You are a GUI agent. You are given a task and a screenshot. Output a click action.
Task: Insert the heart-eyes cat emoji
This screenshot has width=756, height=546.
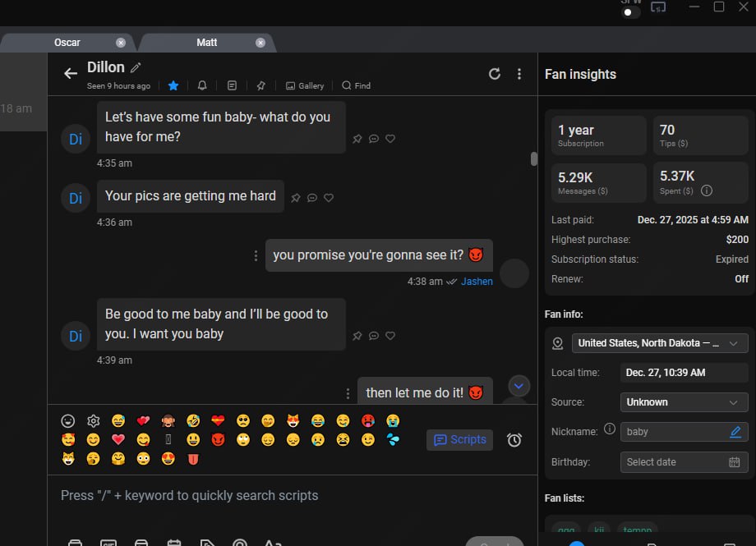point(293,420)
